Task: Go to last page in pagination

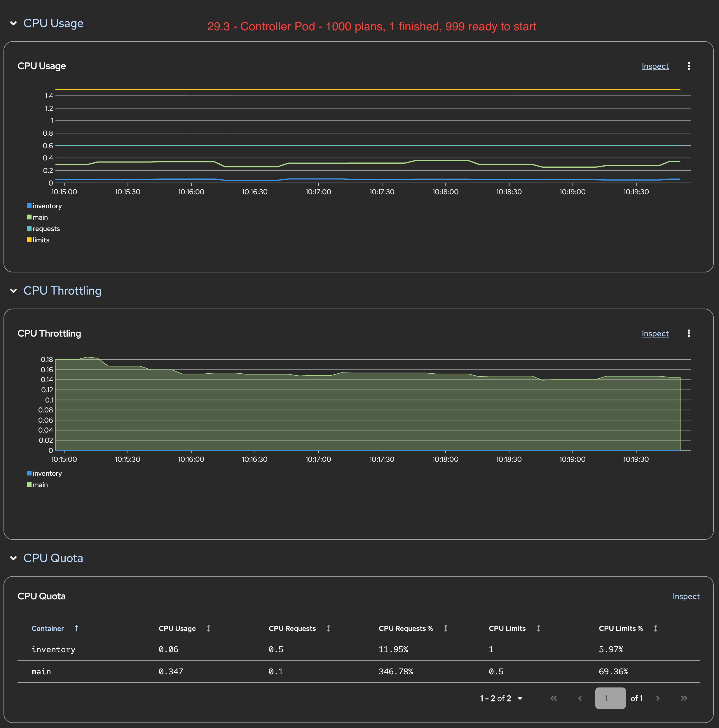Action: [x=684, y=698]
